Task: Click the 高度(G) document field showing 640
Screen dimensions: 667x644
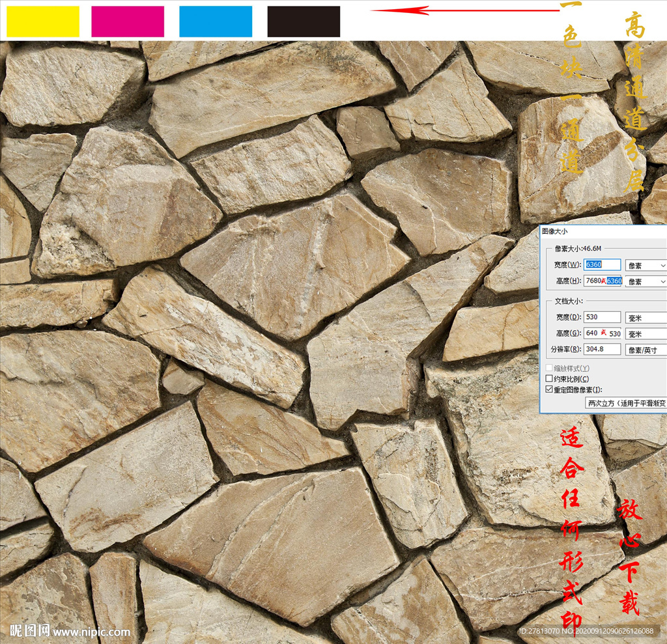Action: (602, 333)
